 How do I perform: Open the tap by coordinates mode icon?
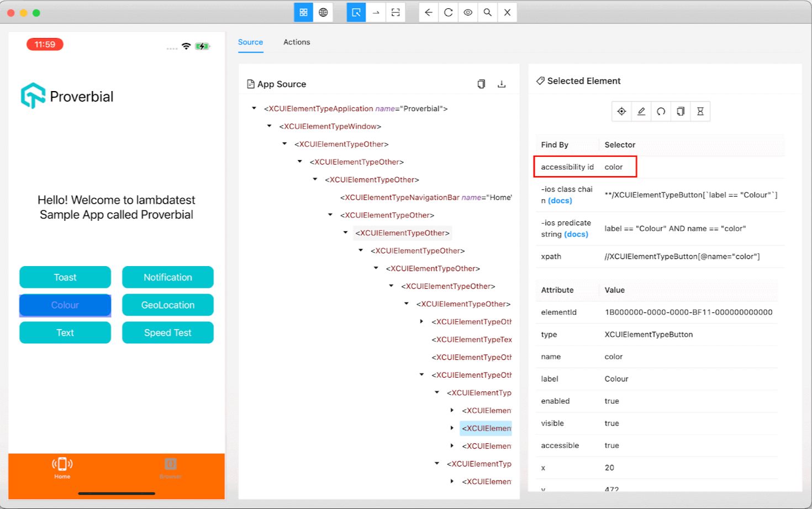376,12
